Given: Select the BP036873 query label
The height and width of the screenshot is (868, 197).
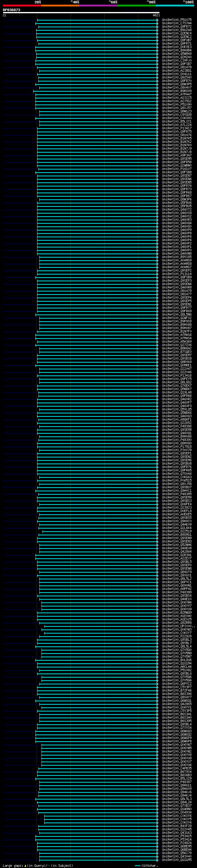Looking at the screenshot, I should [11, 10].
